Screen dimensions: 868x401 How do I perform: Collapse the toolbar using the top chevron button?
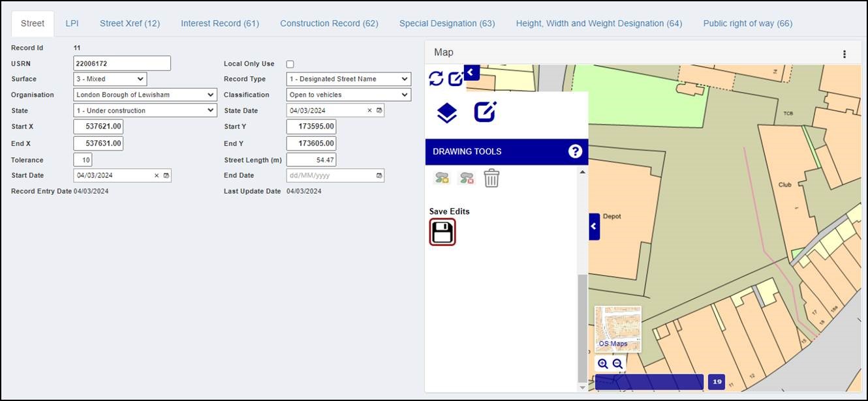click(471, 72)
